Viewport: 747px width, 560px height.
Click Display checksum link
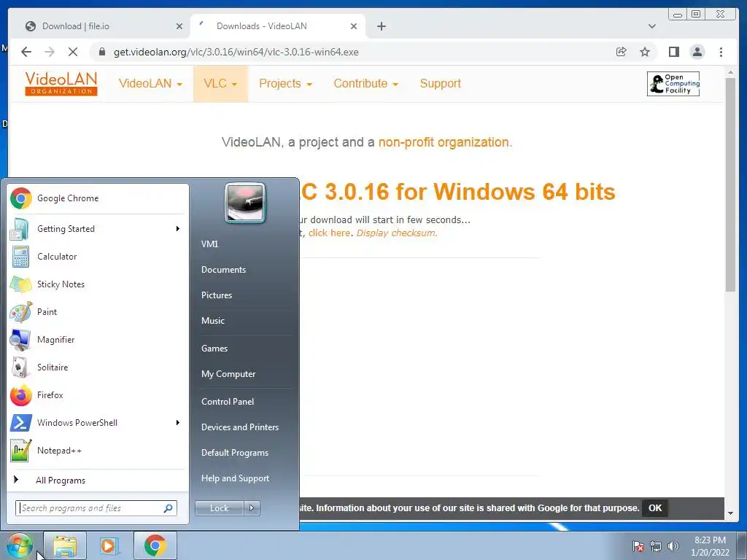click(x=396, y=233)
